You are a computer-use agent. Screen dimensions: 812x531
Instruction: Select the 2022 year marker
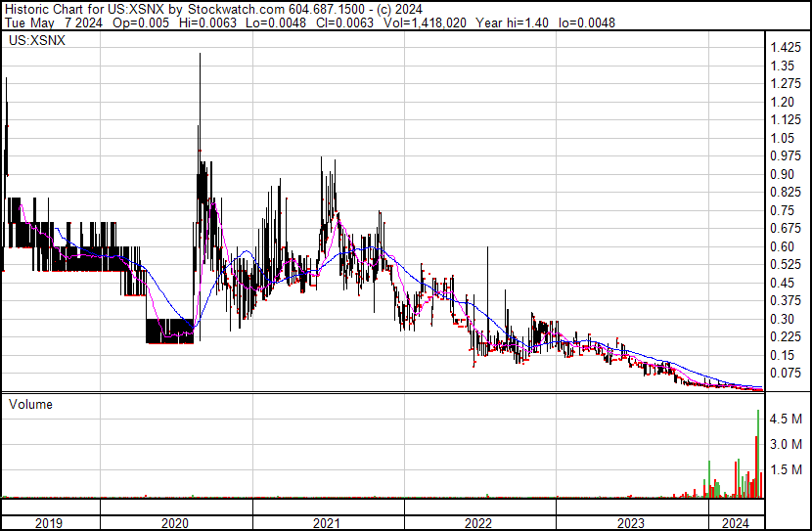[479, 522]
